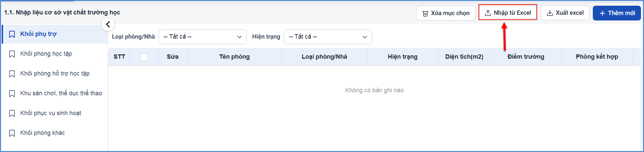Click bookmark icon beside Khối phòng khác
Image resolution: width=644 pixels, height=152 pixels.
12,133
